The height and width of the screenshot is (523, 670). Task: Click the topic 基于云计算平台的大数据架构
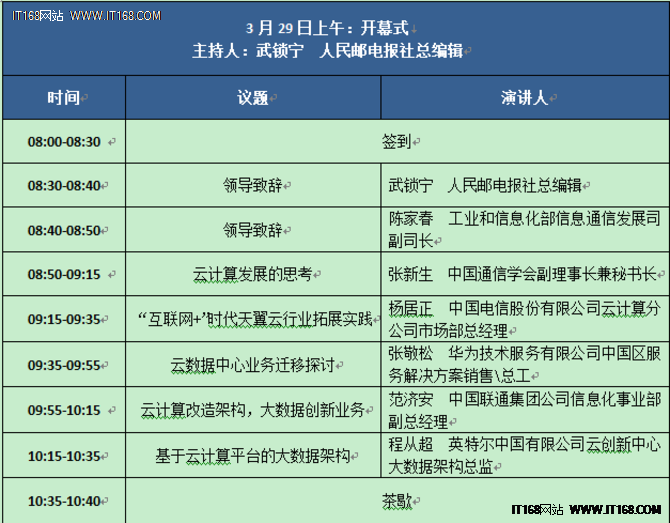click(252, 455)
